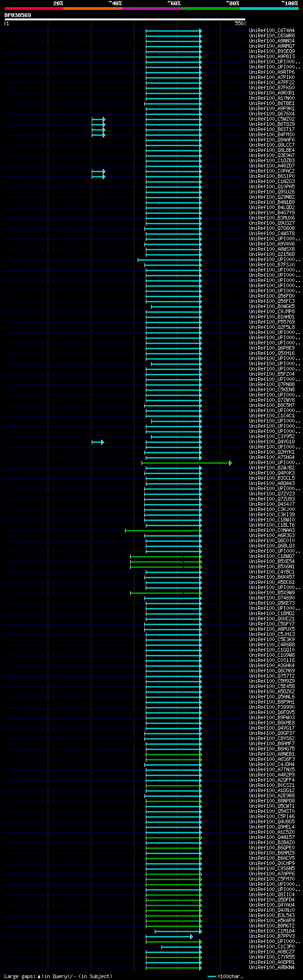Pick the UniRef100_Q676X4 entry
The width and height of the screenshot is (303, 980).
[272, 114]
